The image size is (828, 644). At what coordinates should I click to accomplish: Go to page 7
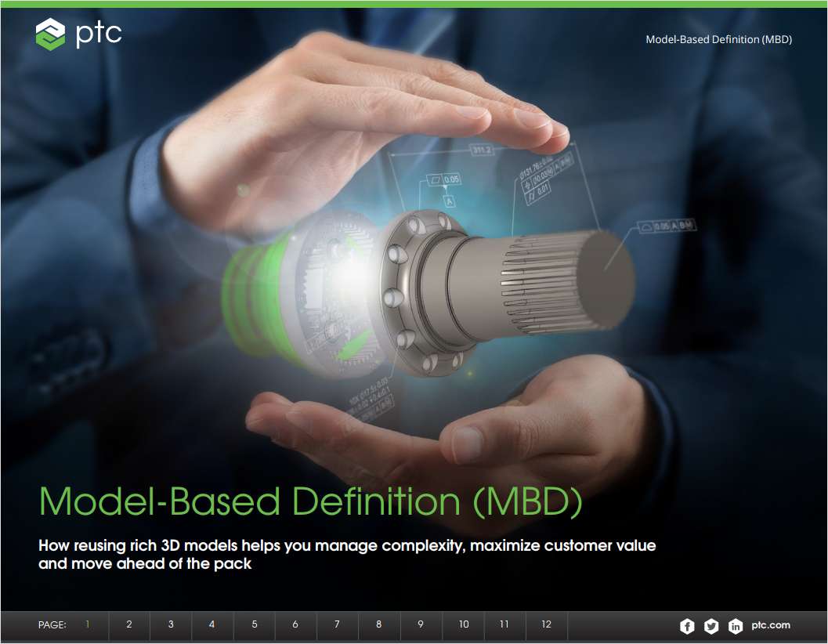[x=337, y=624]
